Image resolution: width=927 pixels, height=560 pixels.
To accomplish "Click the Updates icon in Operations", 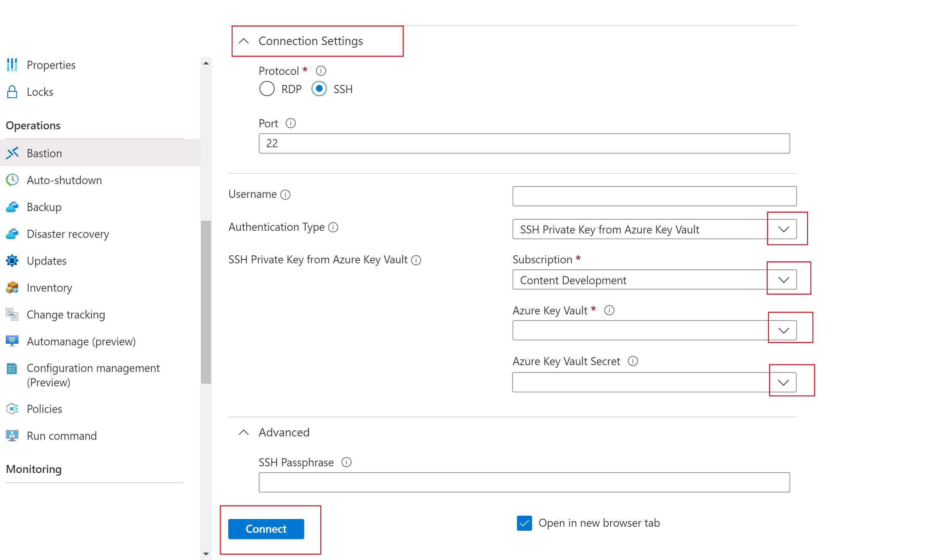I will pyautogui.click(x=12, y=261).
